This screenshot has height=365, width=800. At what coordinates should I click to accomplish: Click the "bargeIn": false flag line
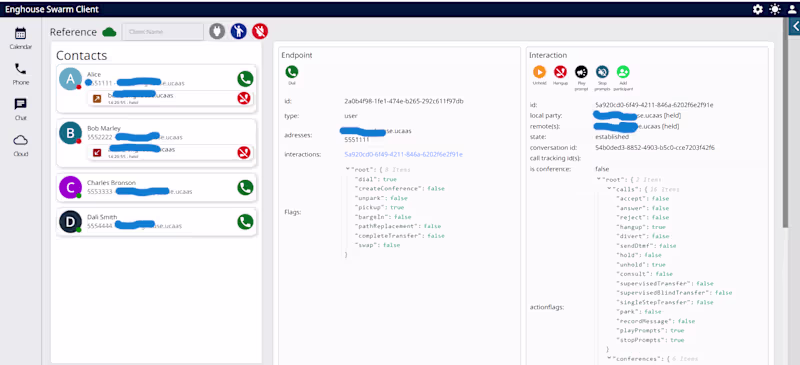point(382,217)
